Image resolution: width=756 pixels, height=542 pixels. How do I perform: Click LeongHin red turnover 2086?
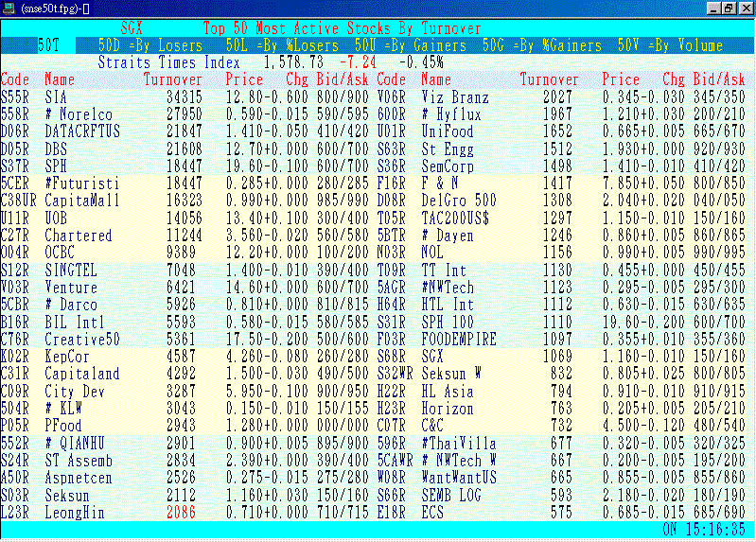(x=181, y=513)
